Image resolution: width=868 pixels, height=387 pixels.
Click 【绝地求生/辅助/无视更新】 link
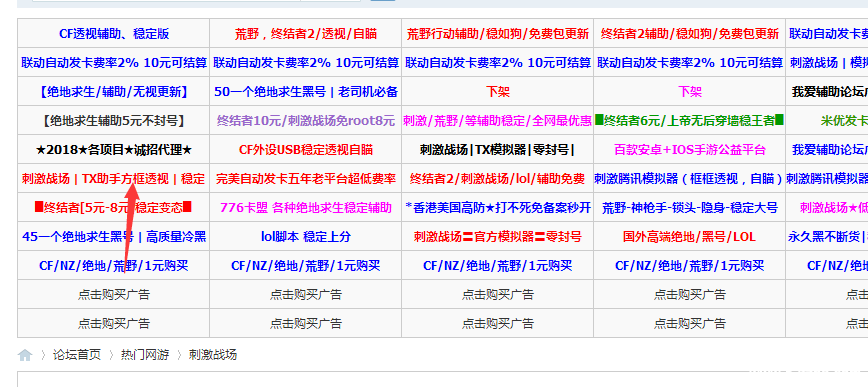point(114,92)
